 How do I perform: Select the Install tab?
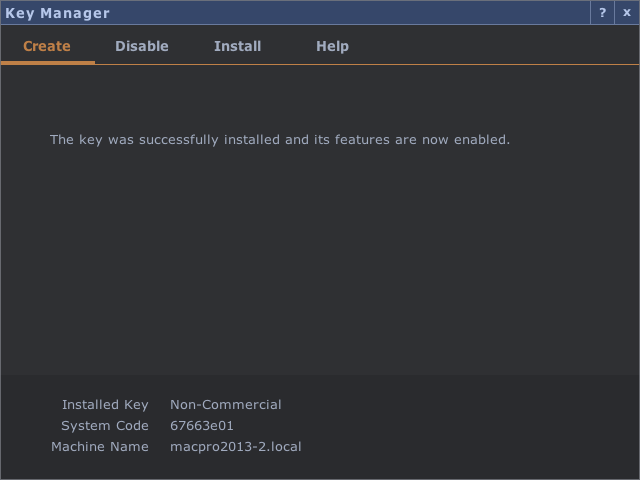[237, 46]
